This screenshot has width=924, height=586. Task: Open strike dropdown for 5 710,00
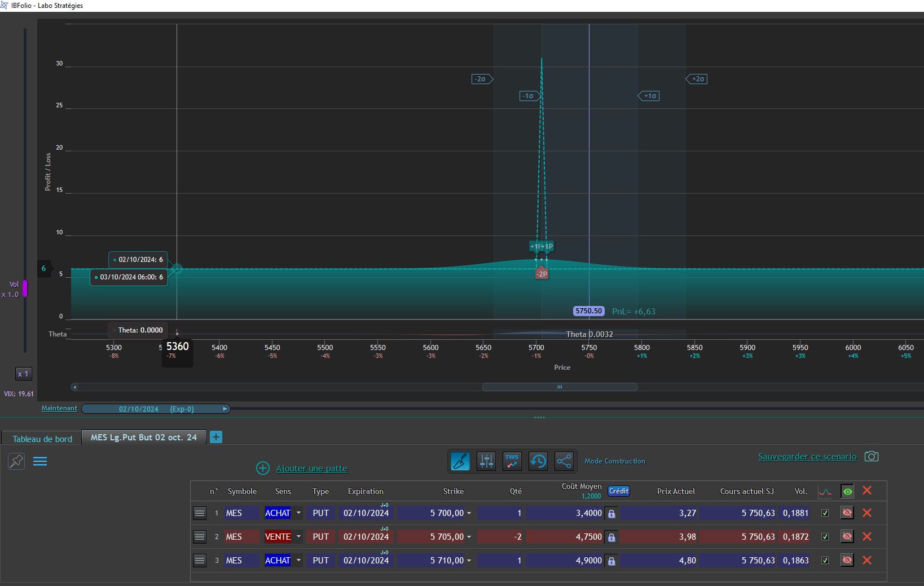tap(469, 561)
